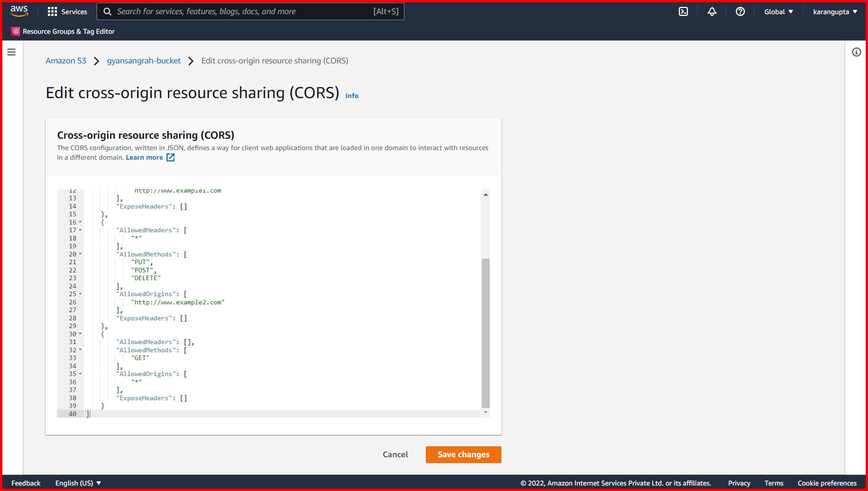Click the Resource Groups & Tag Editor icon
The height and width of the screenshot is (491, 868).
[x=15, y=31]
